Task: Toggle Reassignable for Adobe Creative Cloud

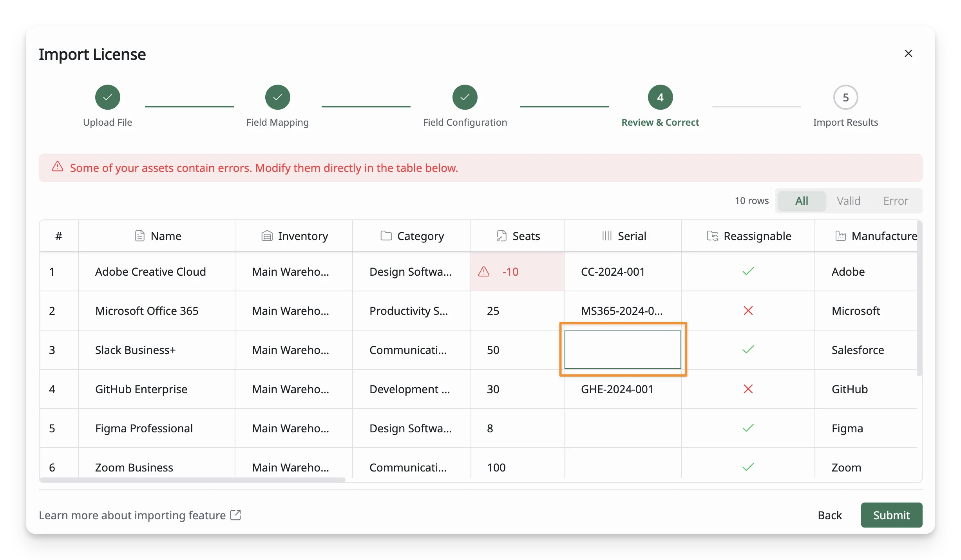Action: pos(748,271)
